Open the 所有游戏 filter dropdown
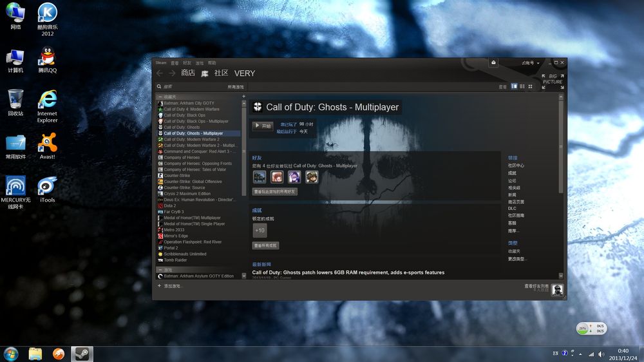This screenshot has height=362, width=644. click(x=235, y=87)
